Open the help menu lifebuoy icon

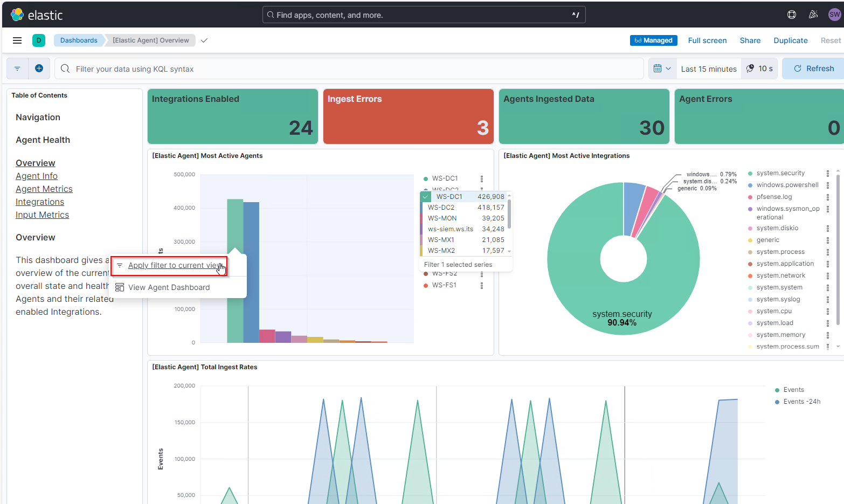point(792,15)
